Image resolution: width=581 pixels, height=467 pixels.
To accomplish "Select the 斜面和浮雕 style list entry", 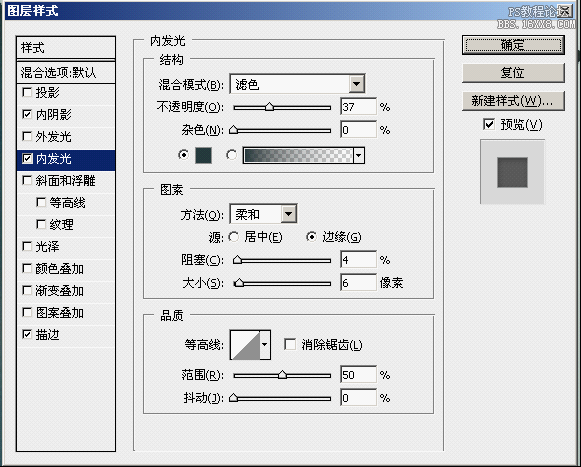I will click(x=66, y=181).
